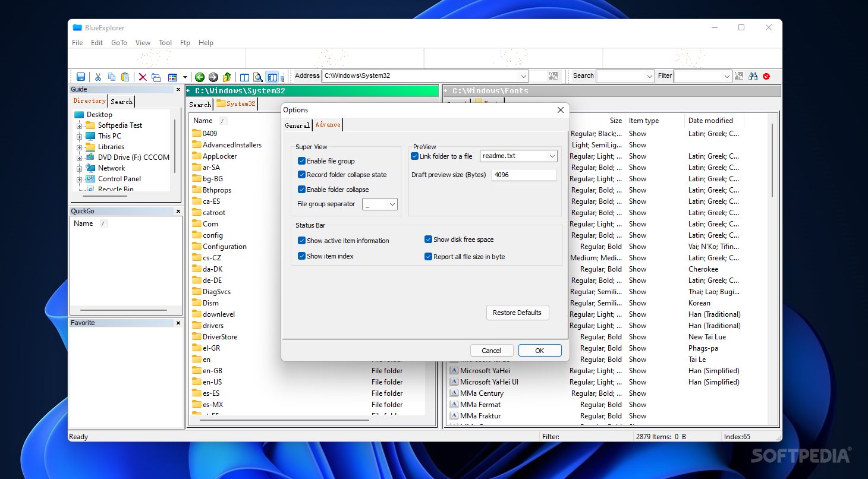Open the Search combo box dropdown

649,76
